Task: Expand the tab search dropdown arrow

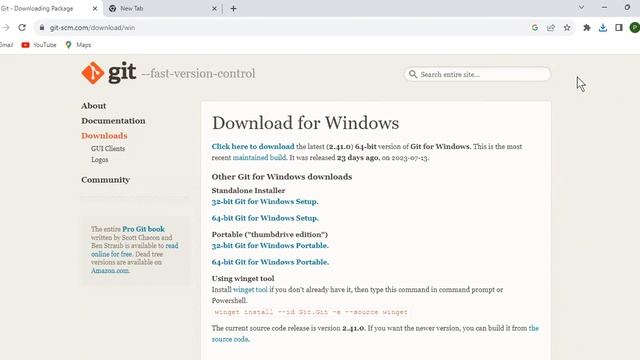Action: point(581,7)
